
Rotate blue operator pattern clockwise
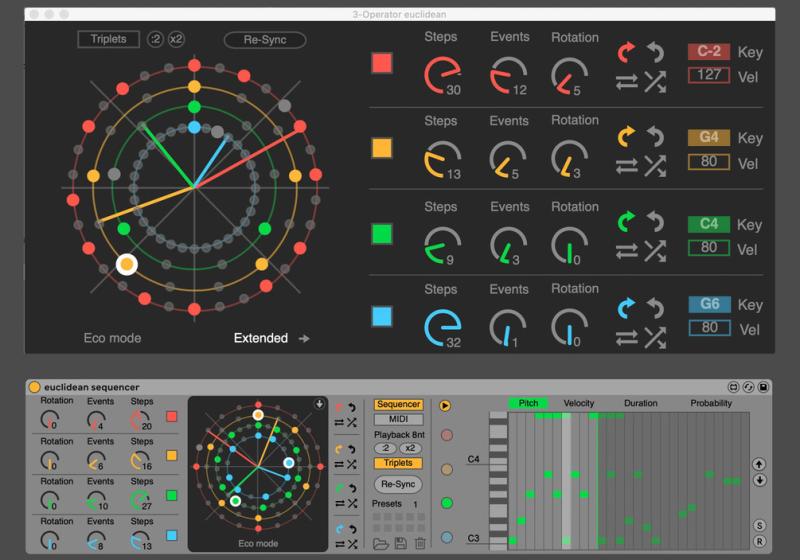[627, 308]
